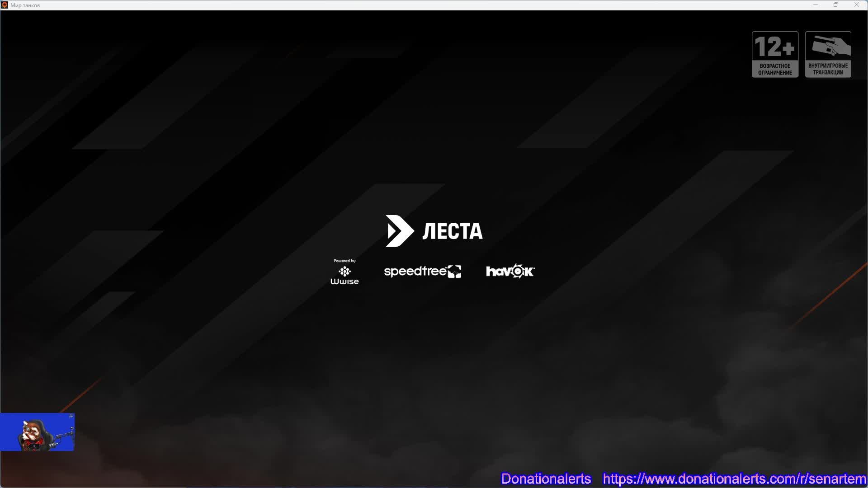The width and height of the screenshot is (868, 488).
Task: Click the 12+ age rating number
Action: coord(774,47)
